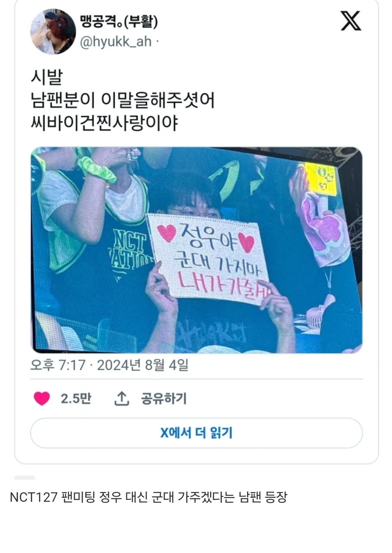The image size is (392, 553).
Task: View the 2.5만 likes count
Action: [76, 399]
